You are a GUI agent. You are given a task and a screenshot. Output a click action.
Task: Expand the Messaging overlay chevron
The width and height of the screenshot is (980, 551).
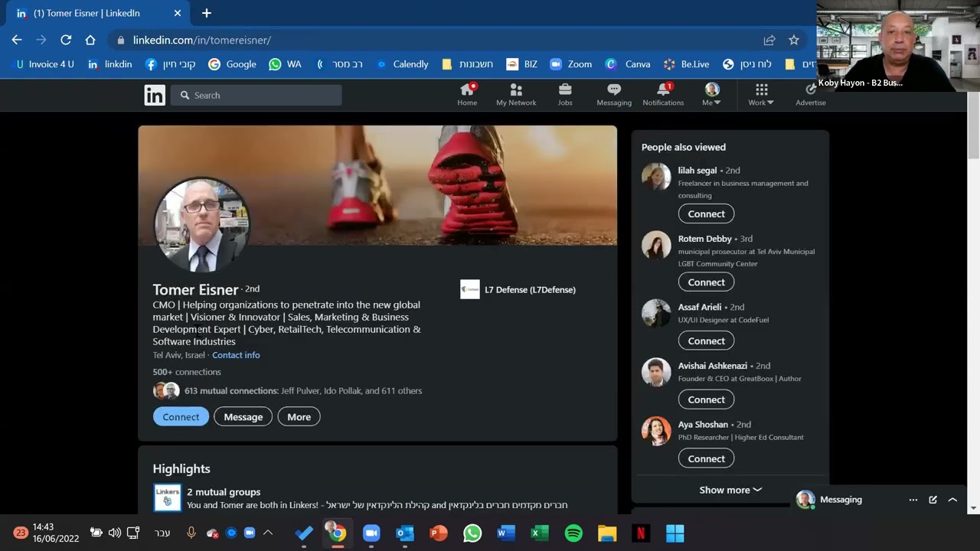952,500
